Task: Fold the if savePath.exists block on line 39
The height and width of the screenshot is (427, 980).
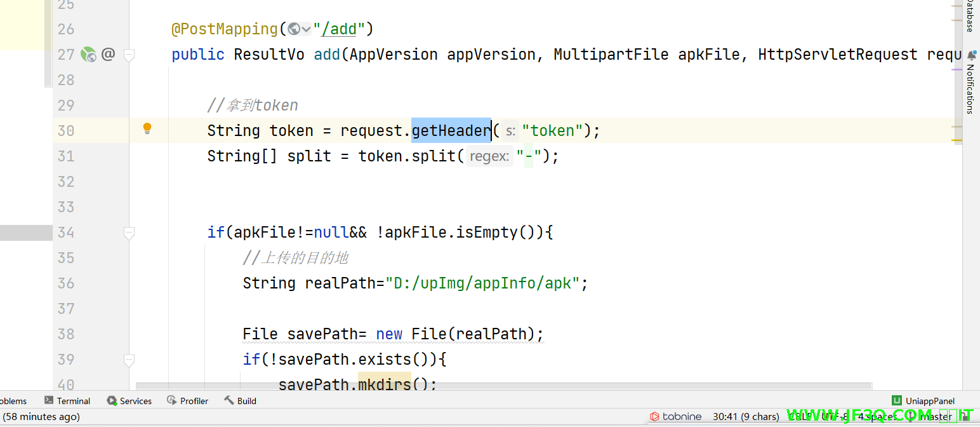Action: pos(129,360)
